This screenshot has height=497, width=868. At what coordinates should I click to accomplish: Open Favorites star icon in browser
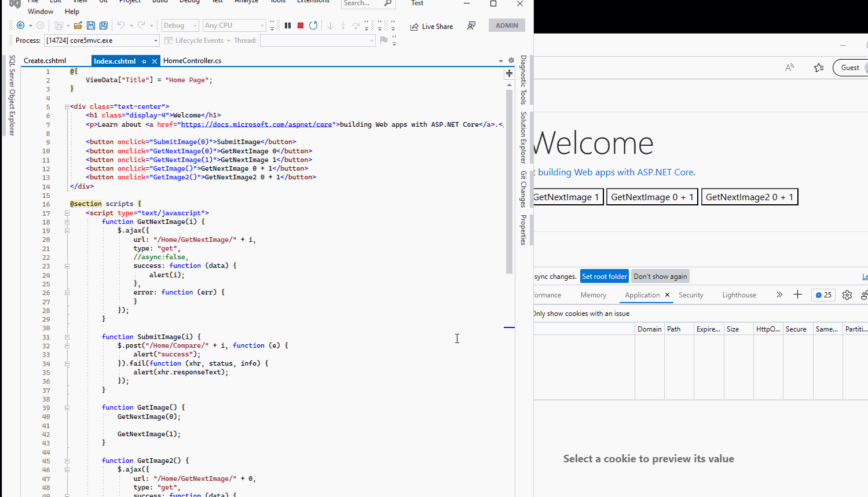coord(819,68)
